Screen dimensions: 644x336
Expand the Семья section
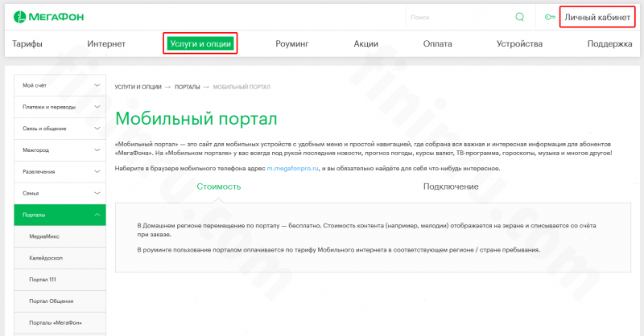60,193
